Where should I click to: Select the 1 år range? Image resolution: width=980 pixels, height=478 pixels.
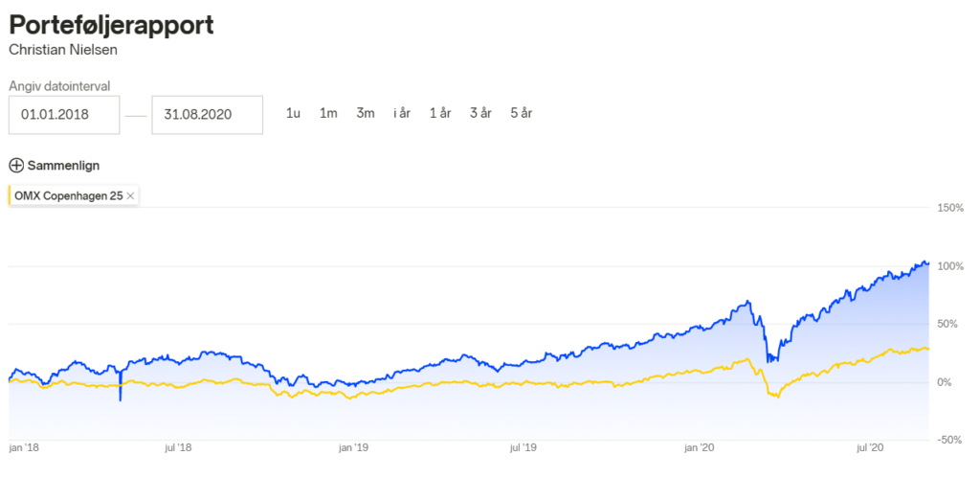pyautogui.click(x=440, y=114)
